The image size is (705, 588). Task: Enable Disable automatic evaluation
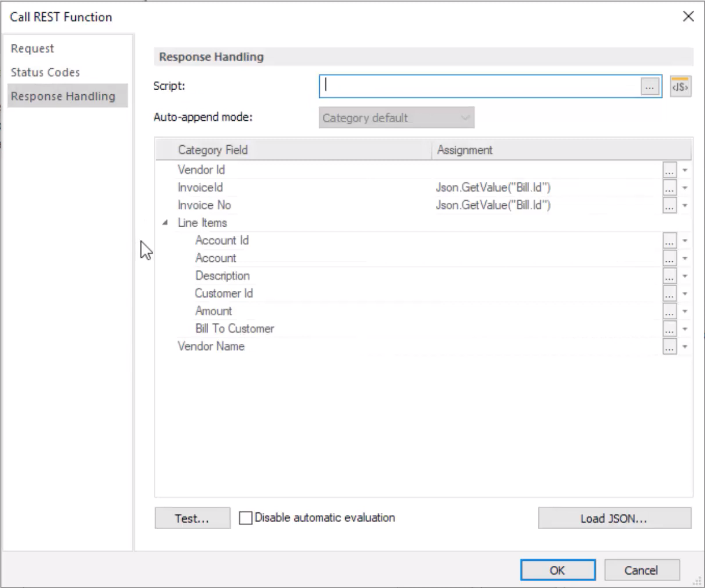pos(245,518)
